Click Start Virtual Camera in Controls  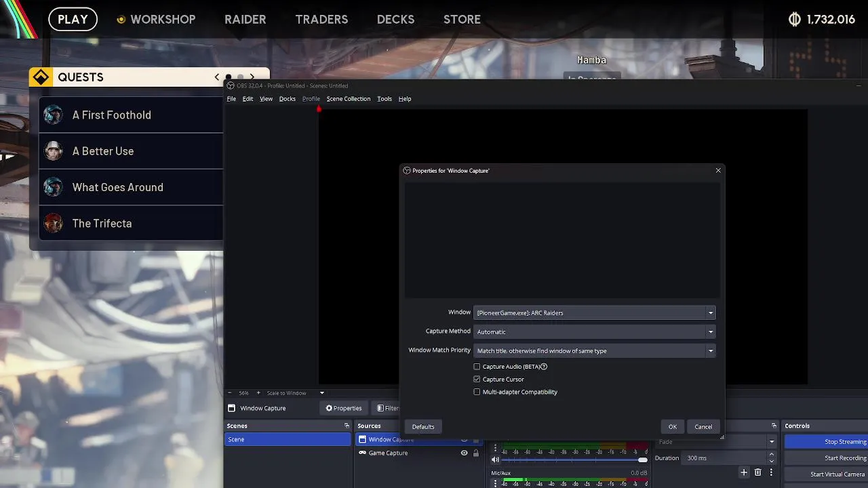[x=827, y=474]
